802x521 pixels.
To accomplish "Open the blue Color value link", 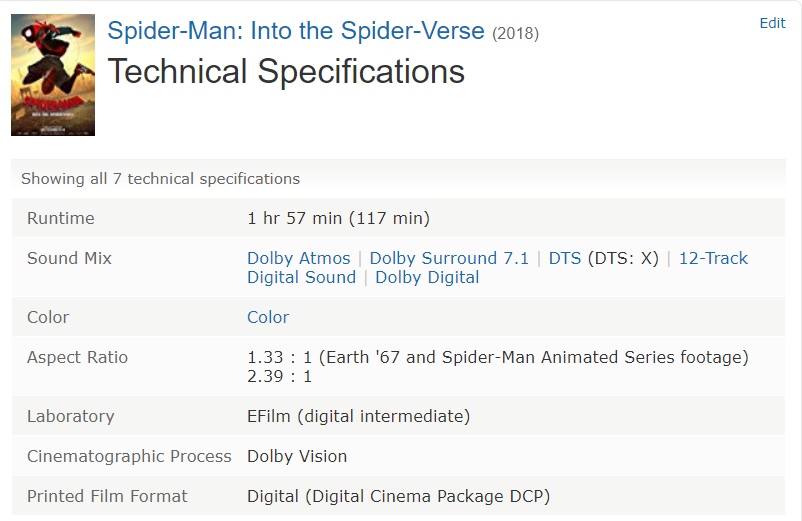I will (x=268, y=317).
